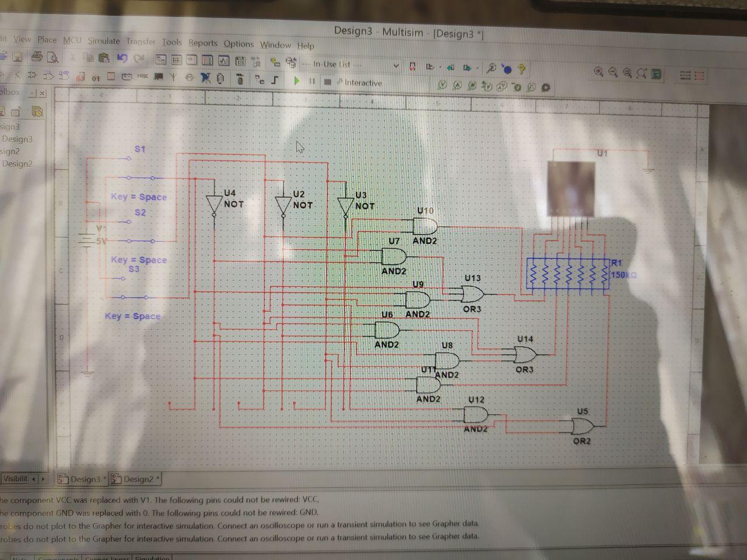747x560 pixels.
Task: Switch to the Design3 sheet tab
Action: coord(82,480)
